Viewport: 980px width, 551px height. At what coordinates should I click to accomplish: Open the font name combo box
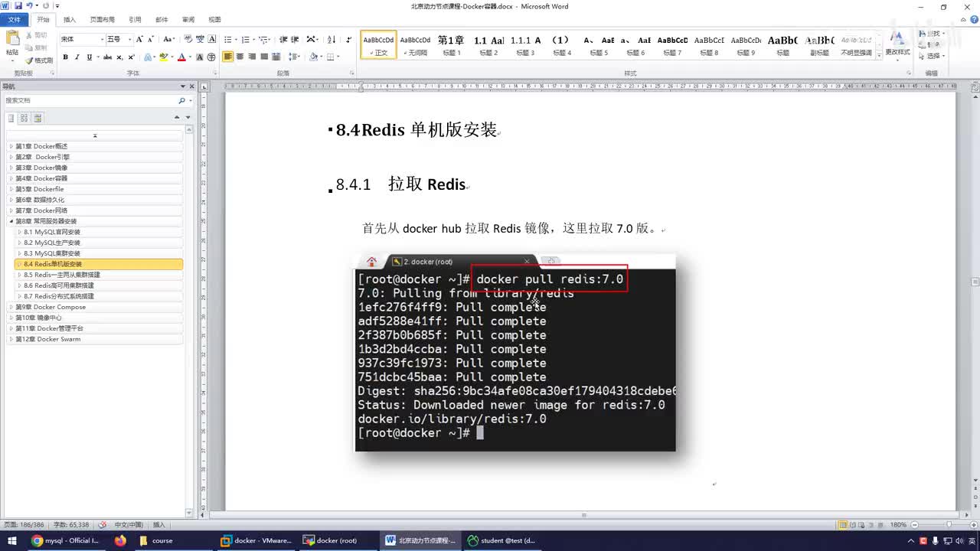(x=82, y=39)
